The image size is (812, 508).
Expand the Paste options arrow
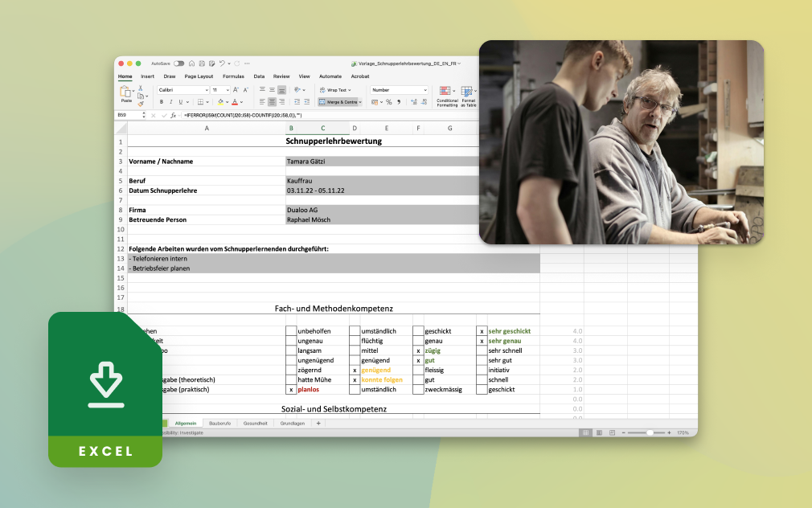point(133,91)
